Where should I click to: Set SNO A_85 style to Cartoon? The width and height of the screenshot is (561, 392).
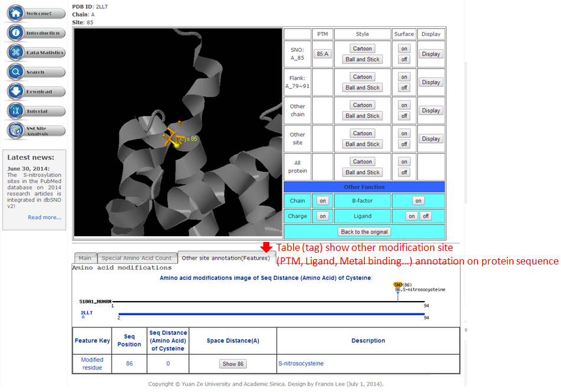coord(363,48)
